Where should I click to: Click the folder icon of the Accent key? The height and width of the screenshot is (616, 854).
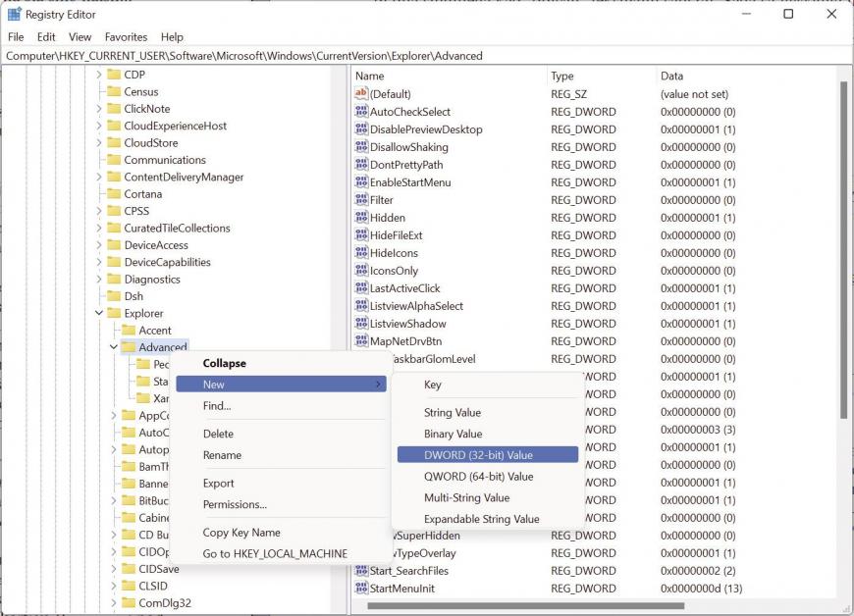tap(129, 331)
